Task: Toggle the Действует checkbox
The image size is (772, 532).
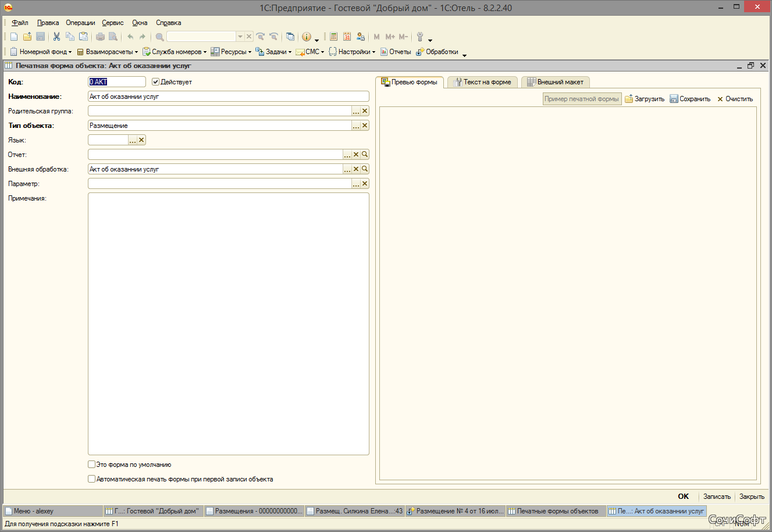Action: (155, 82)
